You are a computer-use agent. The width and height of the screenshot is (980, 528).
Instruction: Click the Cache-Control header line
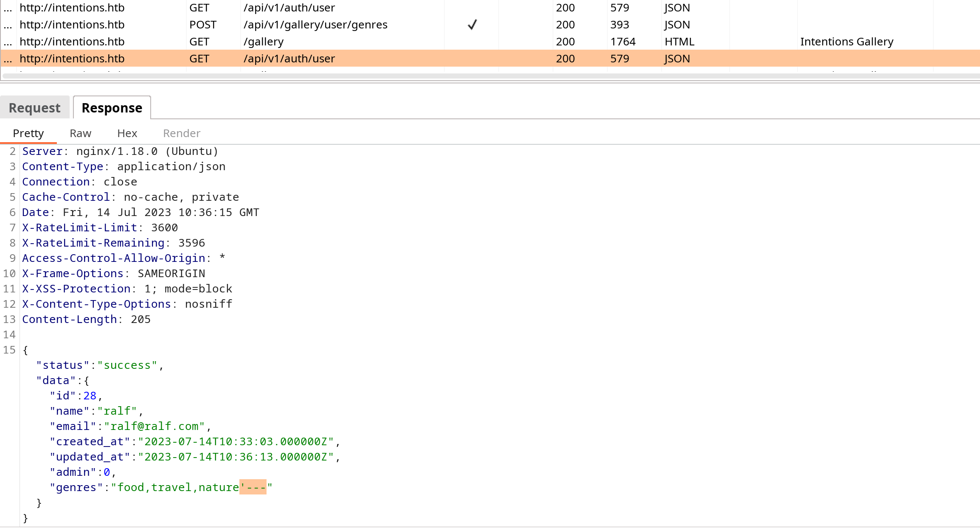coord(131,197)
